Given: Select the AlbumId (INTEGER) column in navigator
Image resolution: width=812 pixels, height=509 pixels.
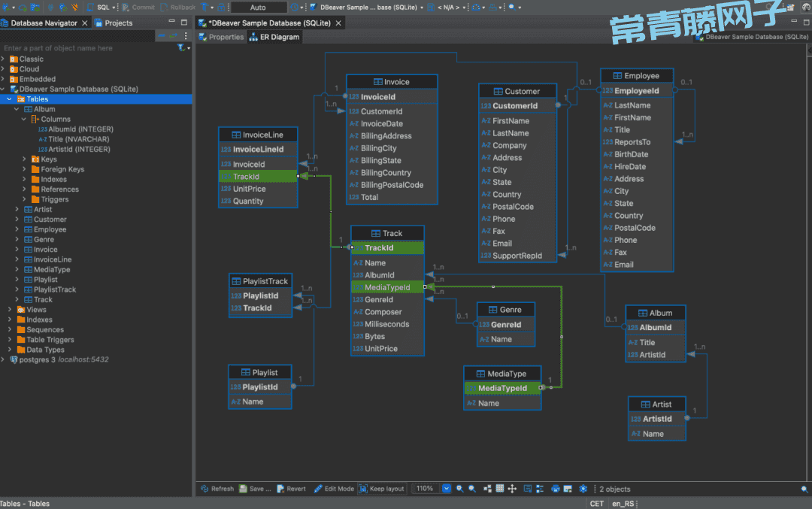Looking at the screenshot, I should pos(76,129).
